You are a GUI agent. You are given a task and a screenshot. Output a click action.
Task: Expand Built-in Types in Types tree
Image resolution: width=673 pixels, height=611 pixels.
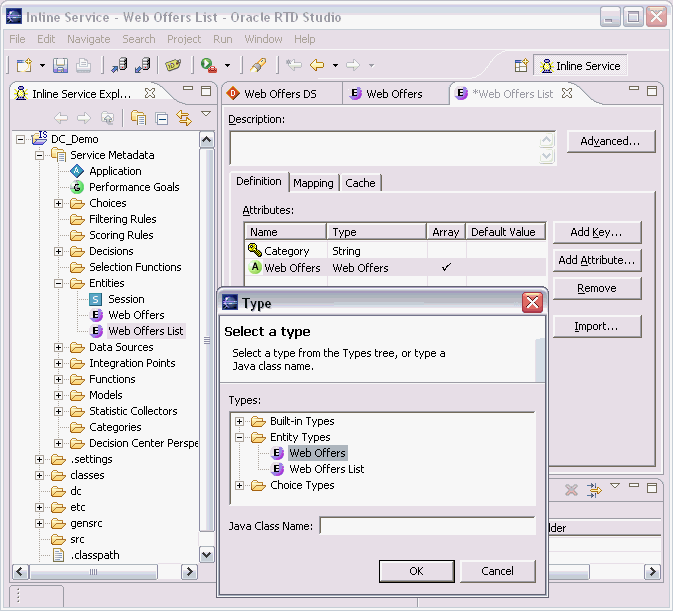click(239, 421)
